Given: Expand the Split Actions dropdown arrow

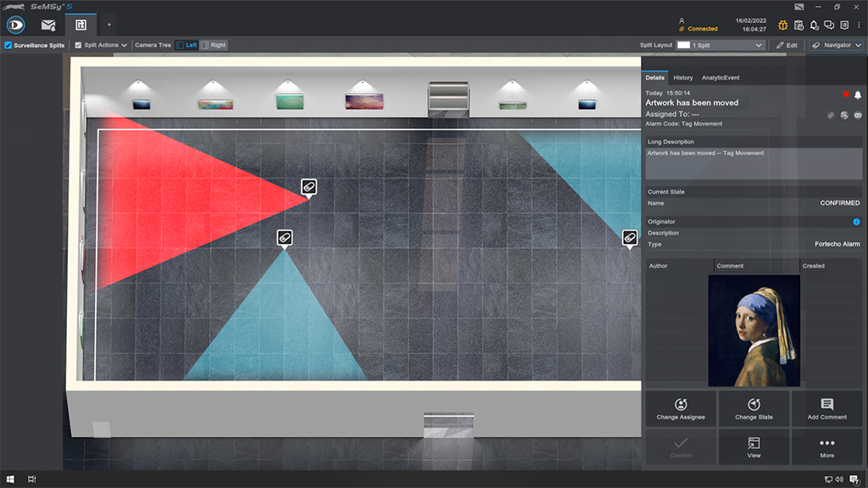Looking at the screenshot, I should (125, 45).
